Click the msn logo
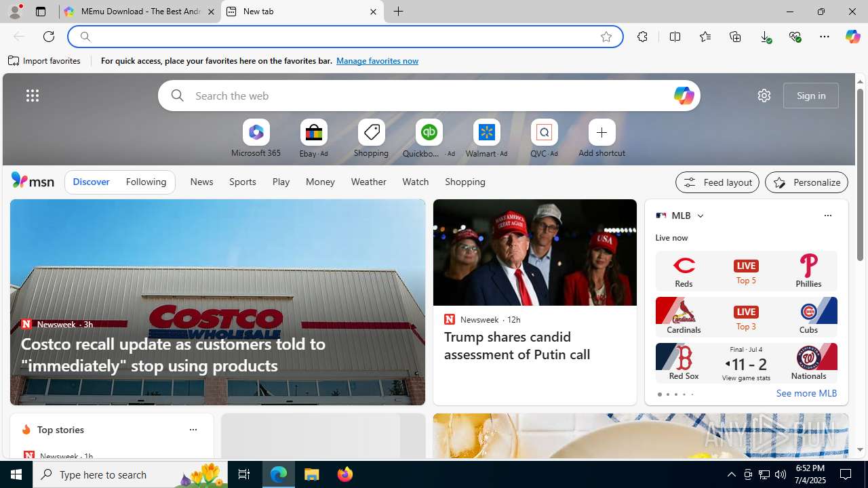This screenshot has width=868, height=488. click(x=33, y=180)
